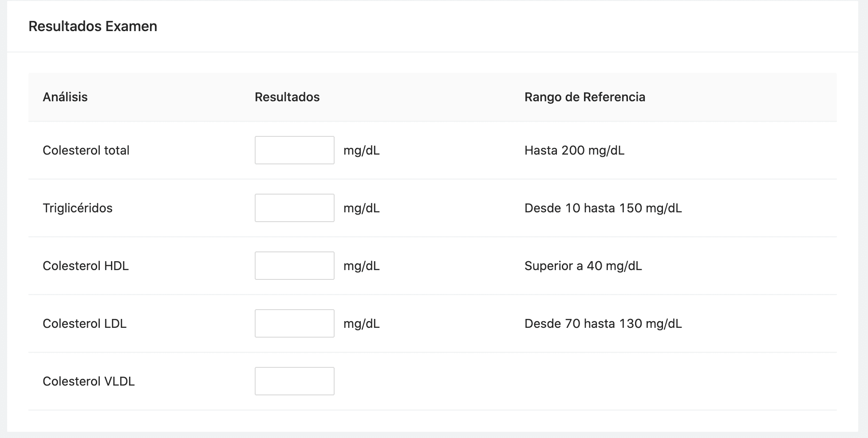868x438 pixels.
Task: Click the Colesterol total result input
Action: [x=294, y=150]
